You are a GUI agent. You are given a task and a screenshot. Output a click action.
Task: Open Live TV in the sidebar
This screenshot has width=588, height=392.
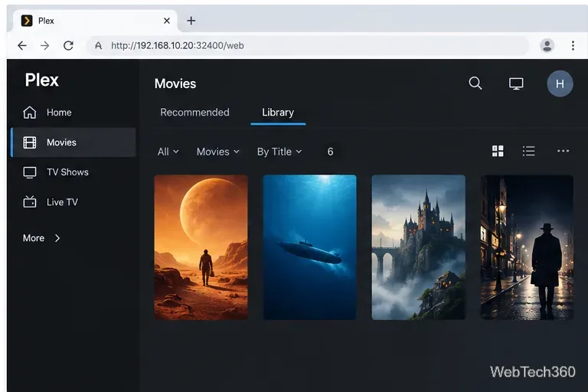62,202
